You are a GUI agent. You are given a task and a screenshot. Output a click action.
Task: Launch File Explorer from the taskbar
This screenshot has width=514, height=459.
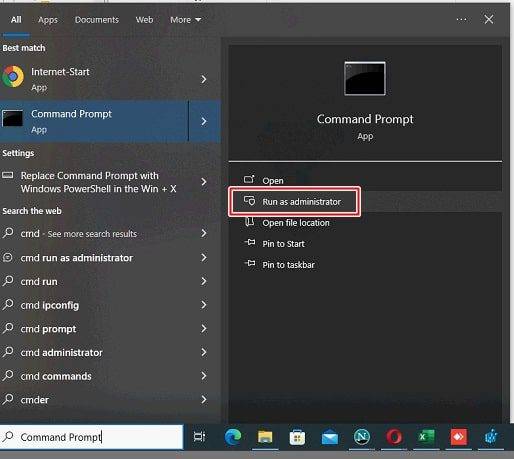tap(265, 437)
